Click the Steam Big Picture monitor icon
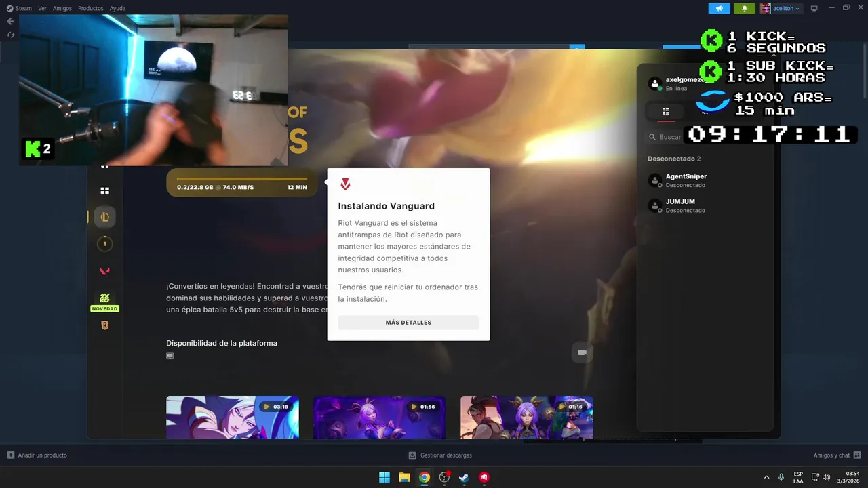 point(814,9)
